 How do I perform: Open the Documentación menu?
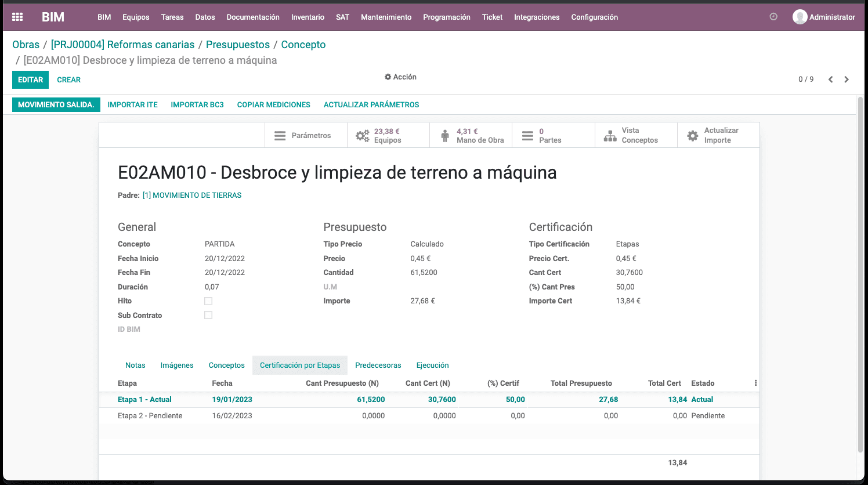[x=253, y=17]
